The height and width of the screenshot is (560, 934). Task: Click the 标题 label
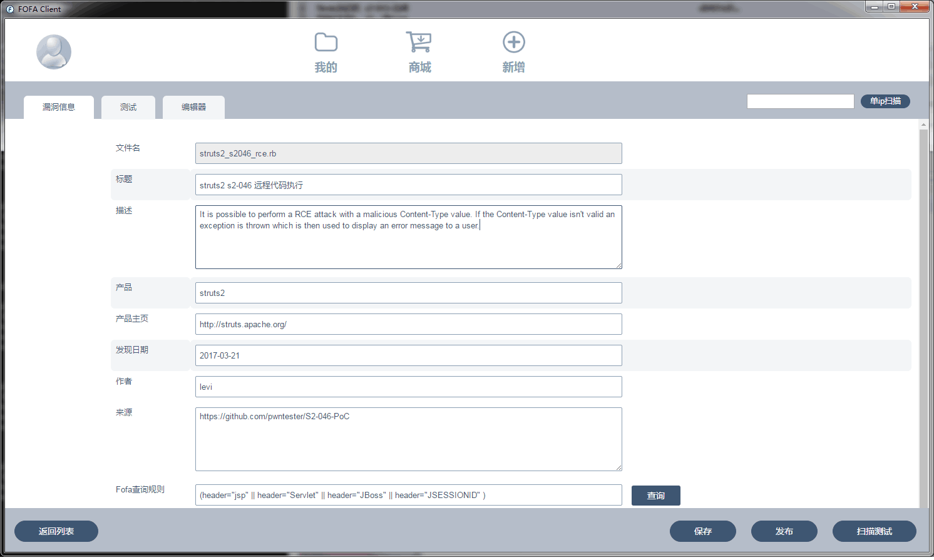pos(124,179)
